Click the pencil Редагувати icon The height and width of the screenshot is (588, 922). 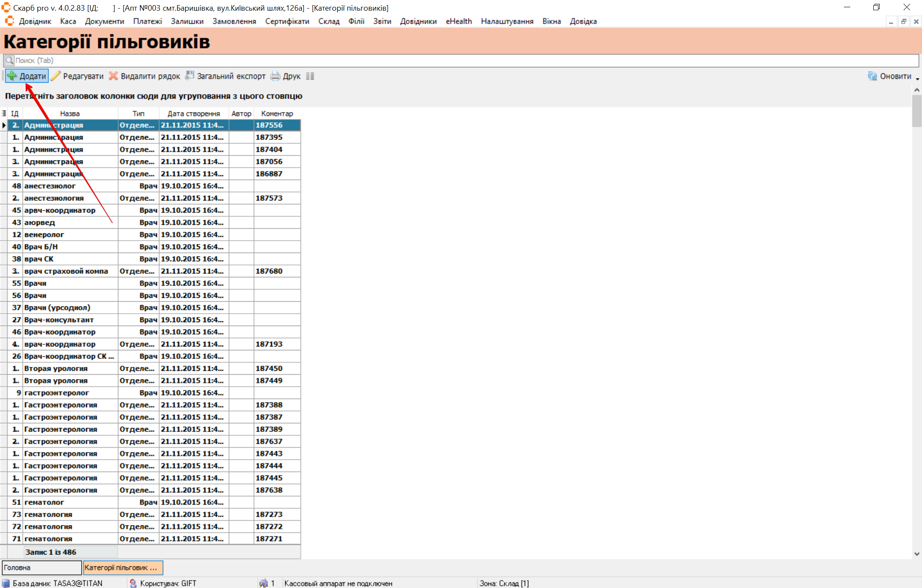(56, 76)
